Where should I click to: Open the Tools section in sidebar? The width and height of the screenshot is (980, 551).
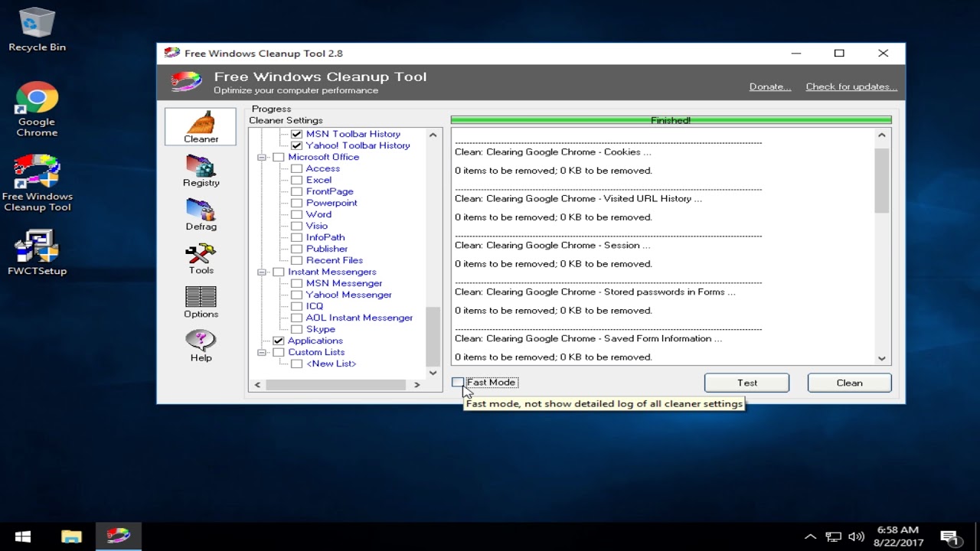[x=201, y=259]
